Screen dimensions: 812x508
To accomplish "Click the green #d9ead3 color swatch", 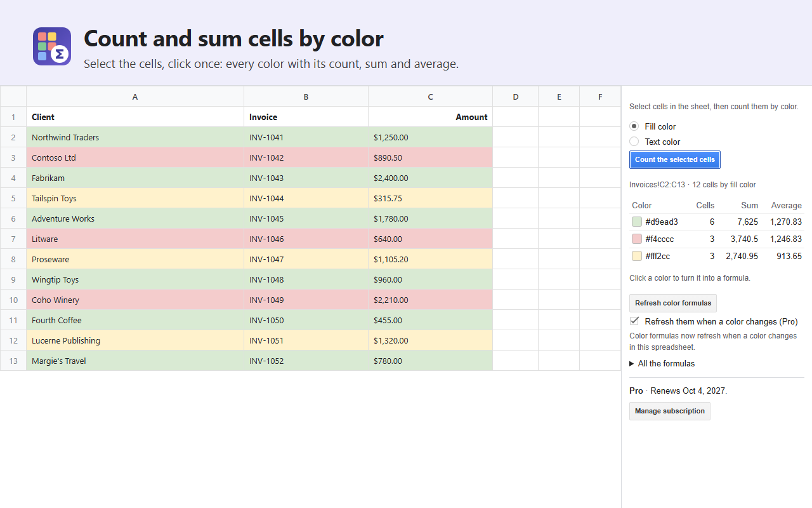I will tap(637, 222).
